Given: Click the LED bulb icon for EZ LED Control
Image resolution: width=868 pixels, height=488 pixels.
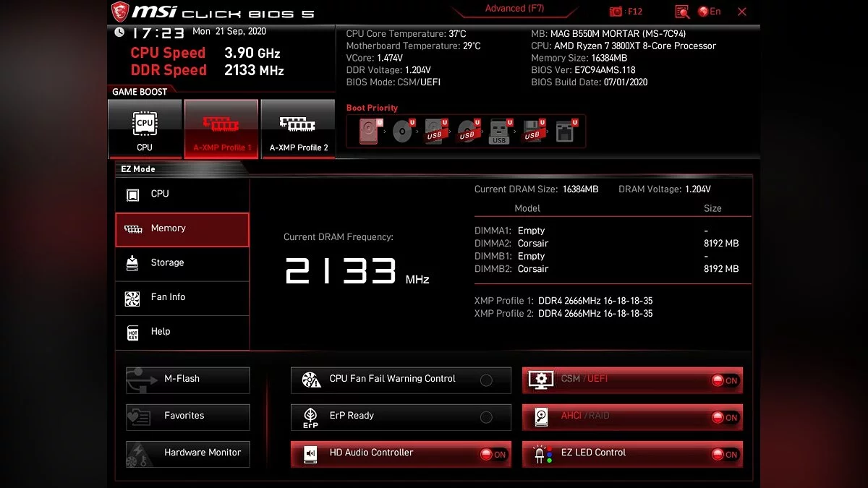Looking at the screenshot, I should (541, 454).
